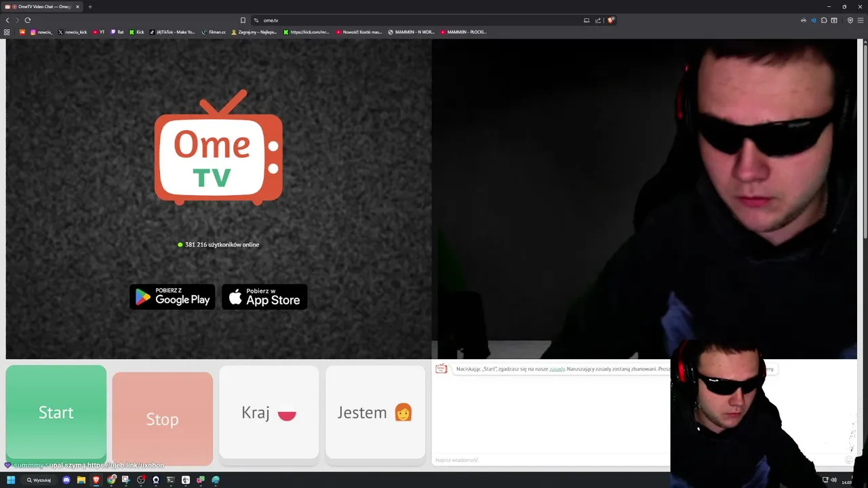Click the zasady rules link in chat

[x=557, y=369]
